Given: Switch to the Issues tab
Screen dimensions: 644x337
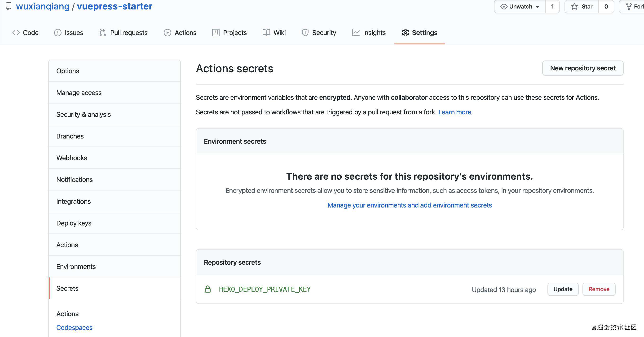Looking at the screenshot, I should pyautogui.click(x=69, y=33).
